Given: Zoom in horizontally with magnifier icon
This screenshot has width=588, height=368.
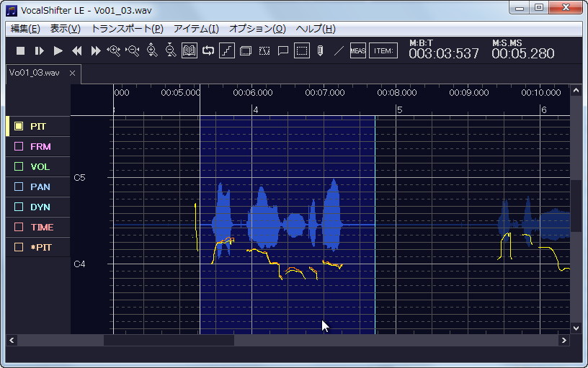Looking at the screenshot, I should click(x=114, y=50).
